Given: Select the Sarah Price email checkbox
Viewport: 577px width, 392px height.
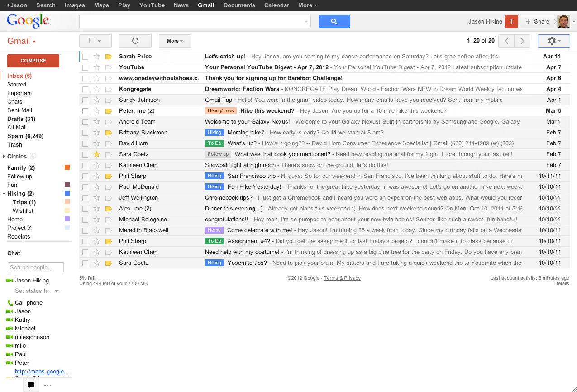Looking at the screenshot, I should coord(85,57).
